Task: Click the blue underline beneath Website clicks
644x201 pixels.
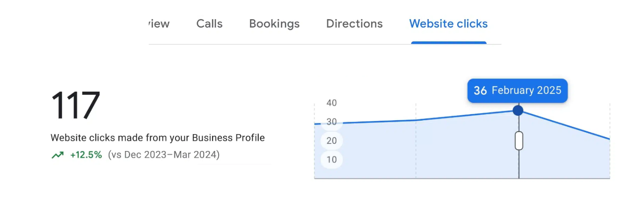Action: (x=449, y=43)
